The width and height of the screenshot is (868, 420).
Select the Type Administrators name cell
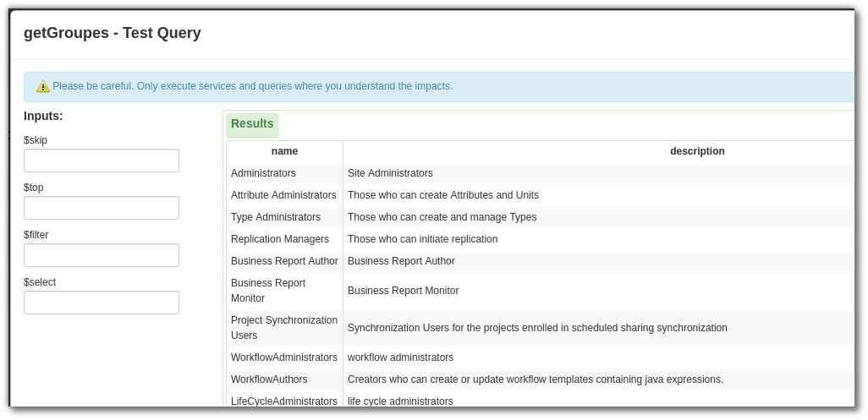276,217
